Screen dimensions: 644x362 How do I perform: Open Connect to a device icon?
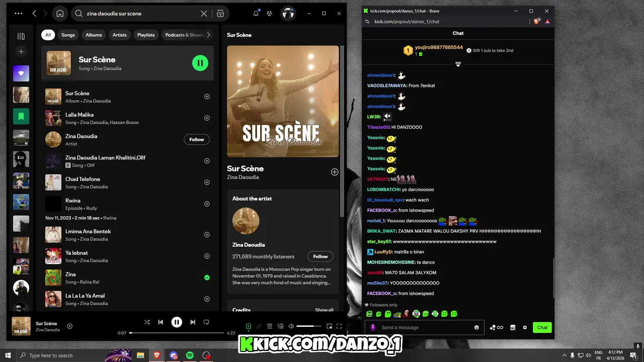tap(280, 326)
